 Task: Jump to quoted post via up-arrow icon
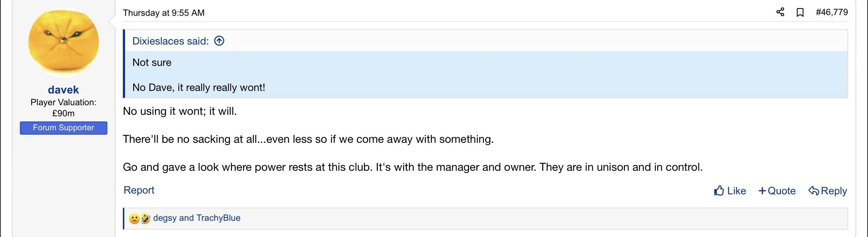(219, 41)
